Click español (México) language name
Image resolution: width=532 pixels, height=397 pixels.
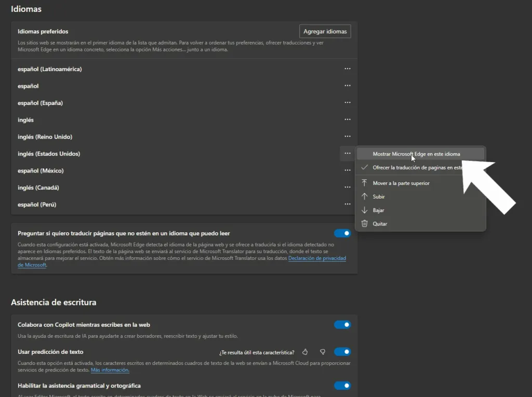pyautogui.click(x=41, y=171)
